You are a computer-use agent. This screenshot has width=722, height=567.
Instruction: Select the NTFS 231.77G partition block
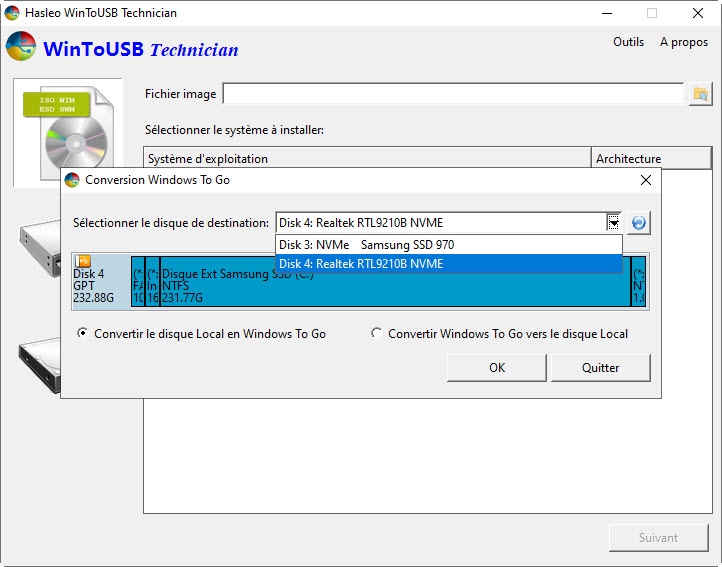[x=395, y=281]
